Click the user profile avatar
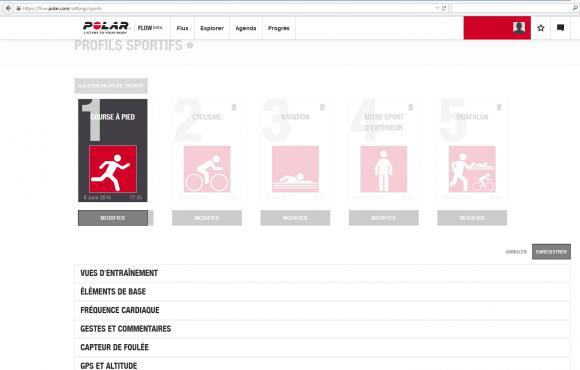Screen dimensions: 580x370 [x=519, y=27]
